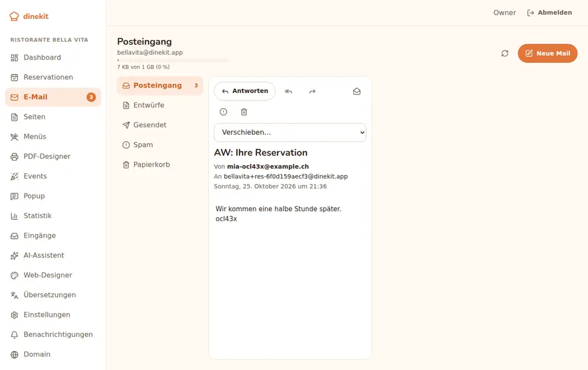The width and height of the screenshot is (588, 370).
Task: Click the Dashboard grid icon
Action: (14, 58)
